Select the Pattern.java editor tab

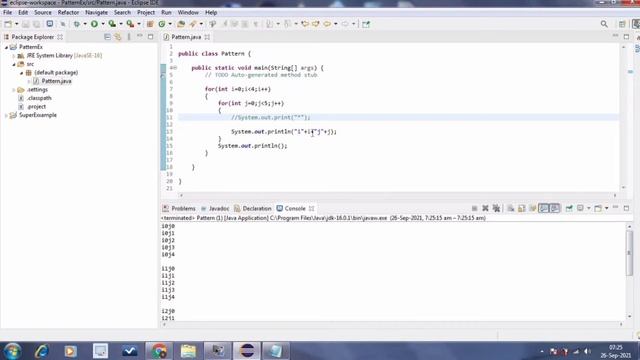click(x=186, y=37)
